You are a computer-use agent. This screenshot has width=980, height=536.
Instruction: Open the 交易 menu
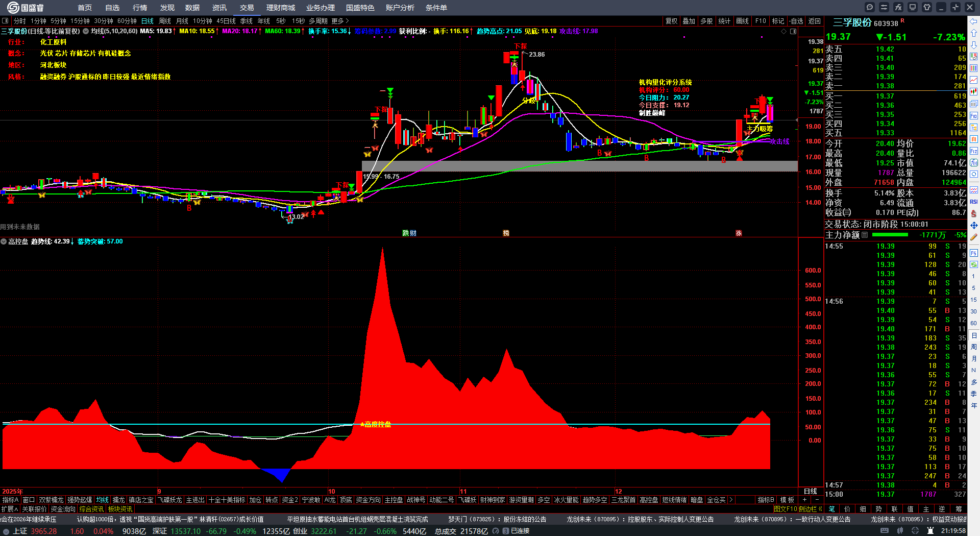click(x=247, y=8)
